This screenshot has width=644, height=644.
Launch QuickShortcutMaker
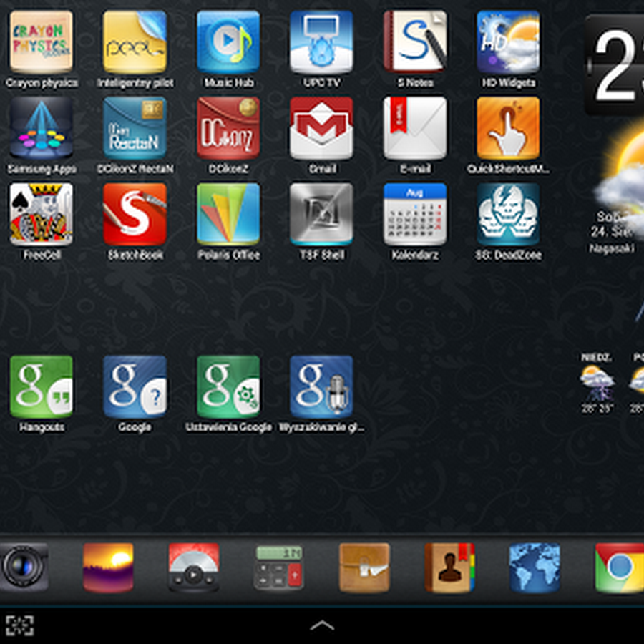(509, 128)
